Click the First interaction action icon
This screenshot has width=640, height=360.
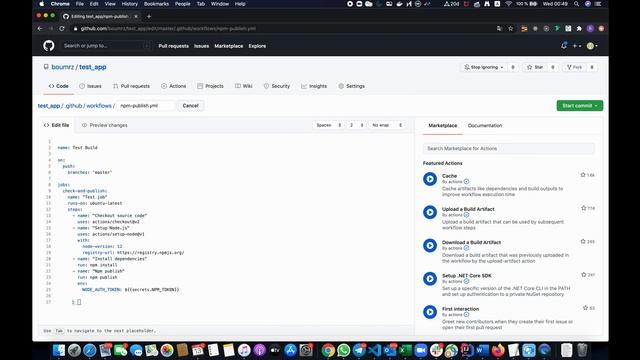point(430,312)
